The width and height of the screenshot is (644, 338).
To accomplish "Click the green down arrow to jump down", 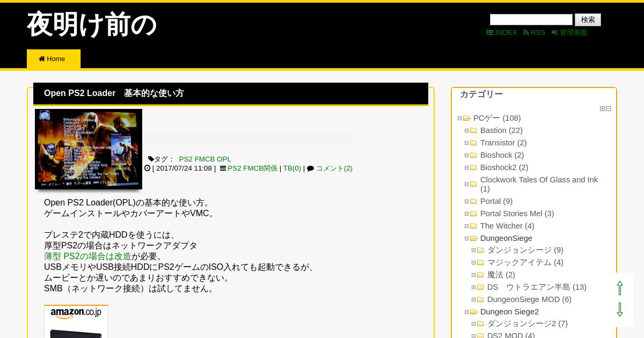I will click(x=620, y=310).
